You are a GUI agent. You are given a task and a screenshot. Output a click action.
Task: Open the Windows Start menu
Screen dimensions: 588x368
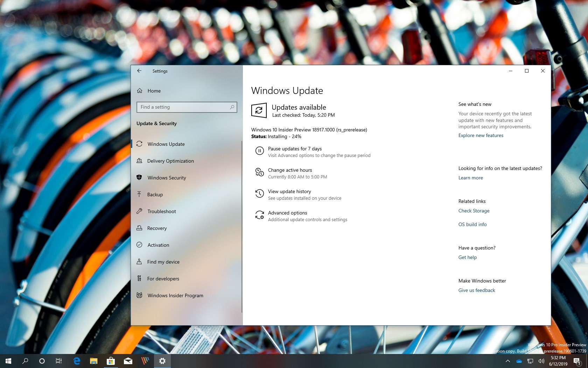tap(8, 361)
